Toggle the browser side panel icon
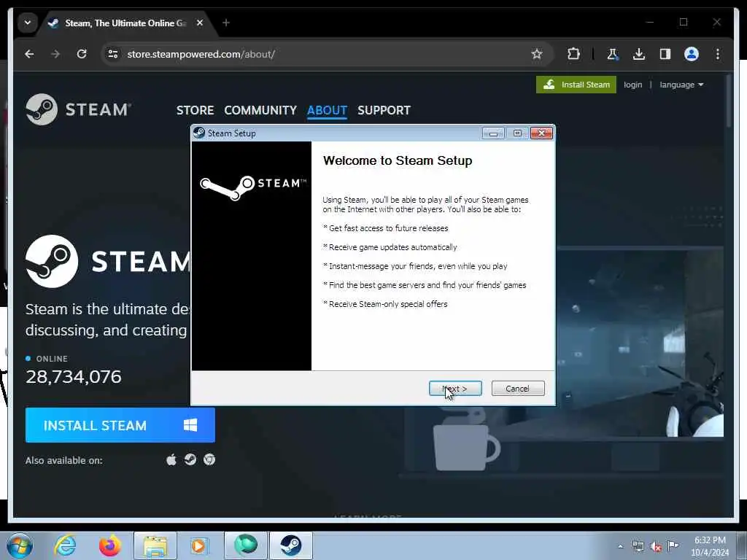The image size is (747, 560). (665, 54)
